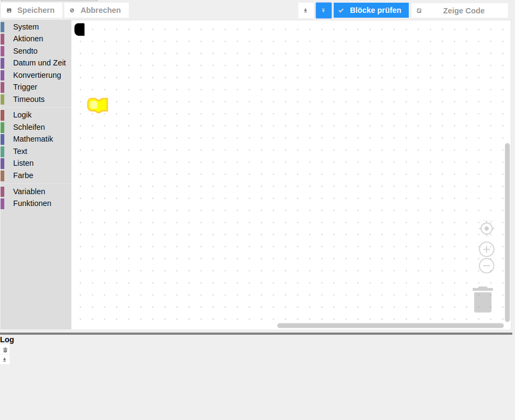The width and height of the screenshot is (515, 420).
Task: Click the Speichern save button
Action: [x=32, y=10]
